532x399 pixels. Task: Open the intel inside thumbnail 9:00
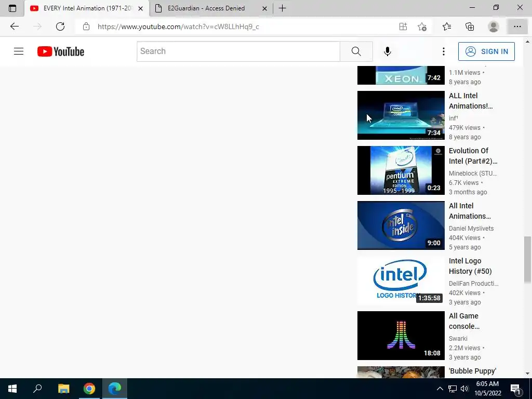pos(401,225)
